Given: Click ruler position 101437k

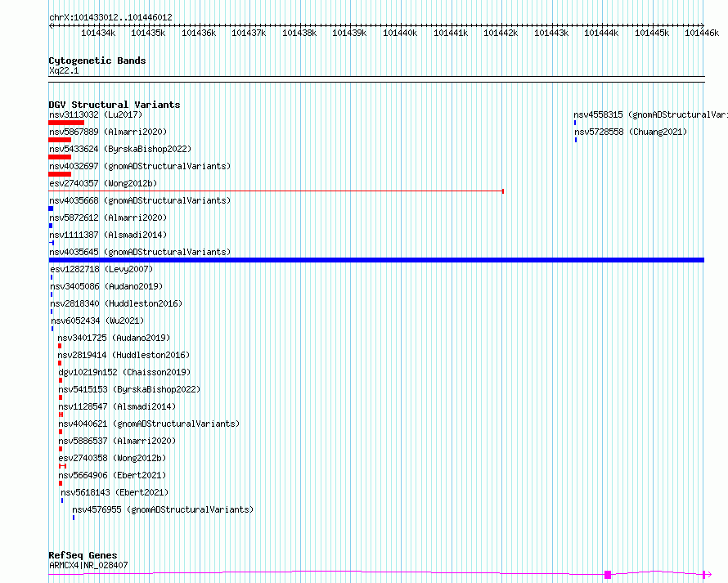Looking at the screenshot, I should (249, 33).
